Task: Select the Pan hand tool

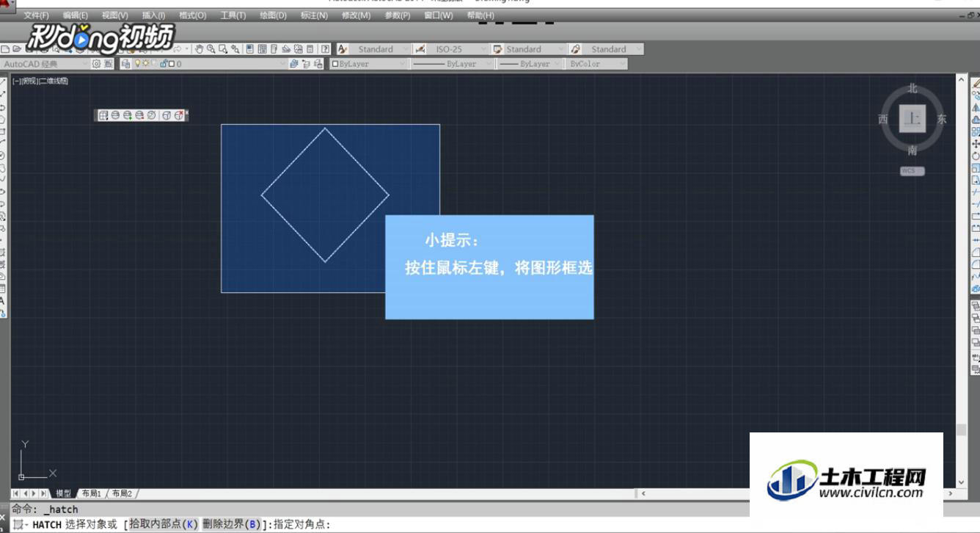Action: click(x=199, y=49)
